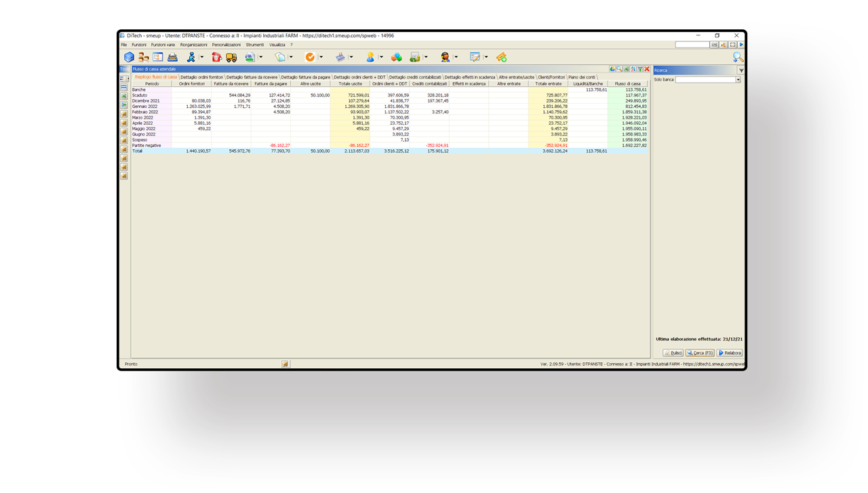This screenshot has width=868, height=493.
Task: Open the dropdown arrow beside the documents icon
Action: (290, 57)
